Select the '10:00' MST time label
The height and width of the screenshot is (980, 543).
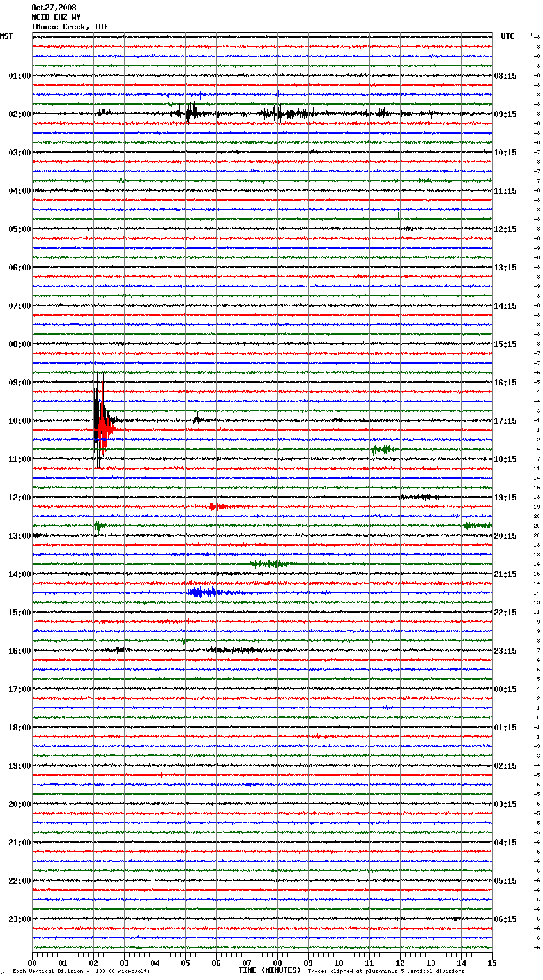click(x=20, y=421)
